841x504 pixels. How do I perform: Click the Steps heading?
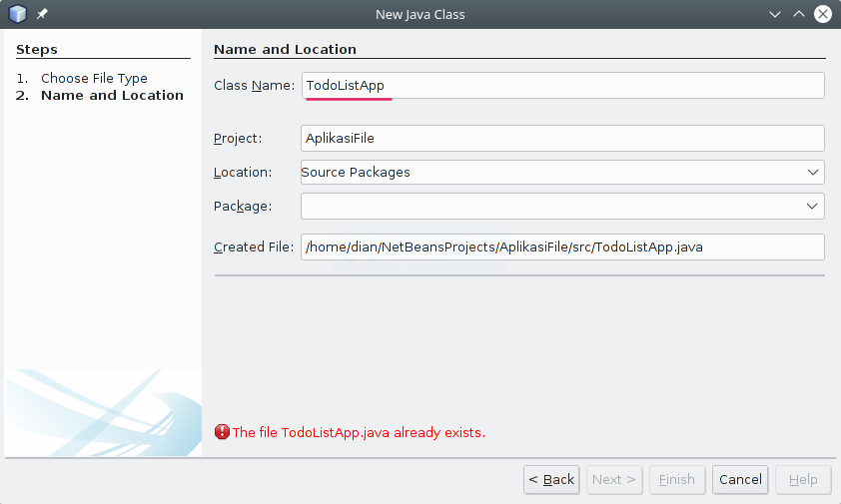click(37, 49)
